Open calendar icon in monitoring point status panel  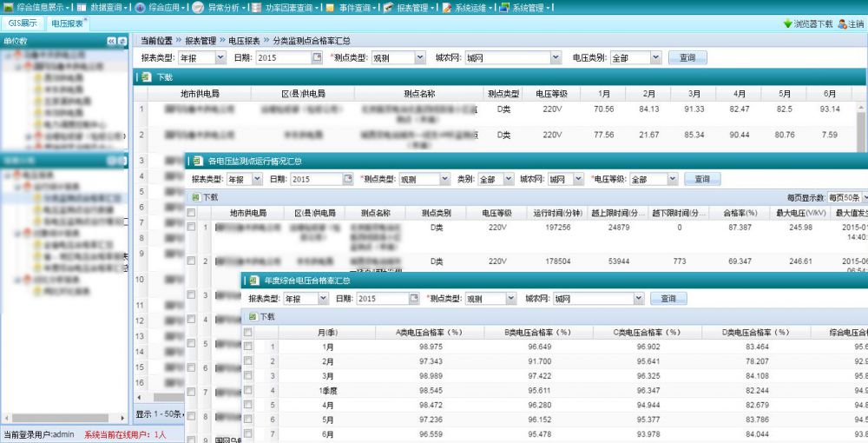point(347,179)
